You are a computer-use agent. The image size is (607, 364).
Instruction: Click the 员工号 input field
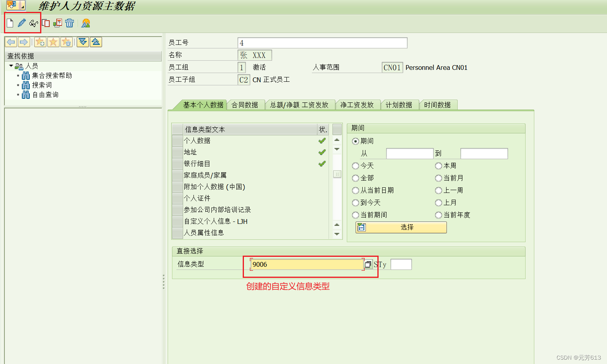pyautogui.click(x=322, y=43)
